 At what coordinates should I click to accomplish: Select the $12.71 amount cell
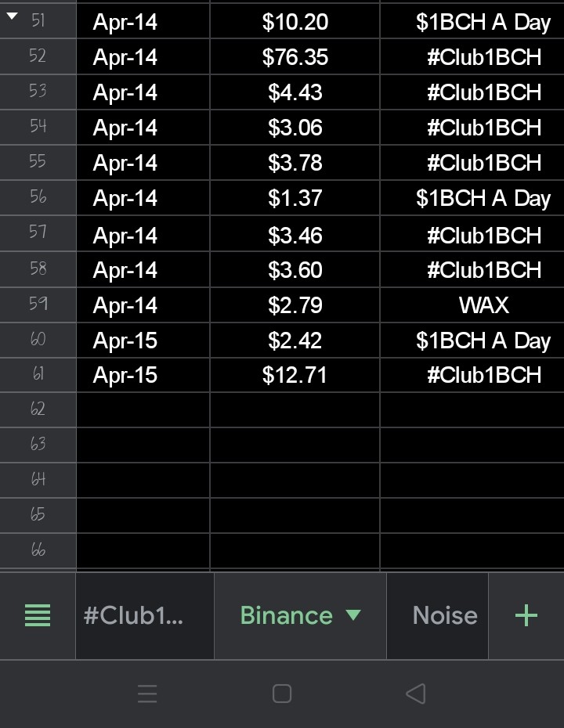click(x=295, y=375)
